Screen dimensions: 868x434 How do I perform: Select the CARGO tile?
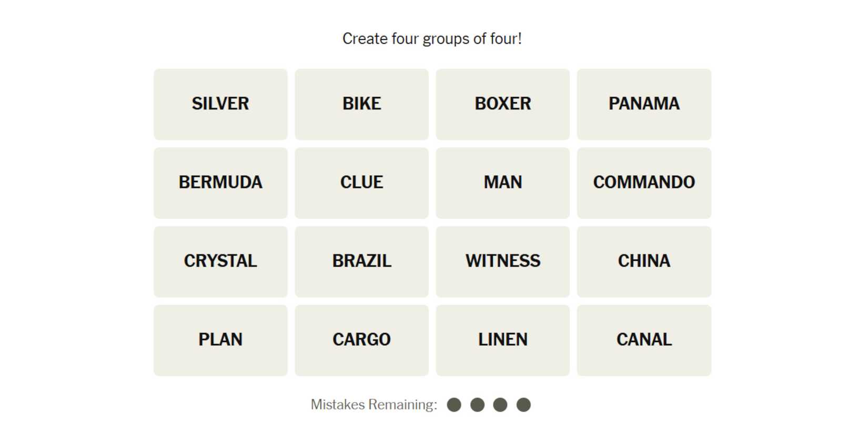click(x=361, y=340)
